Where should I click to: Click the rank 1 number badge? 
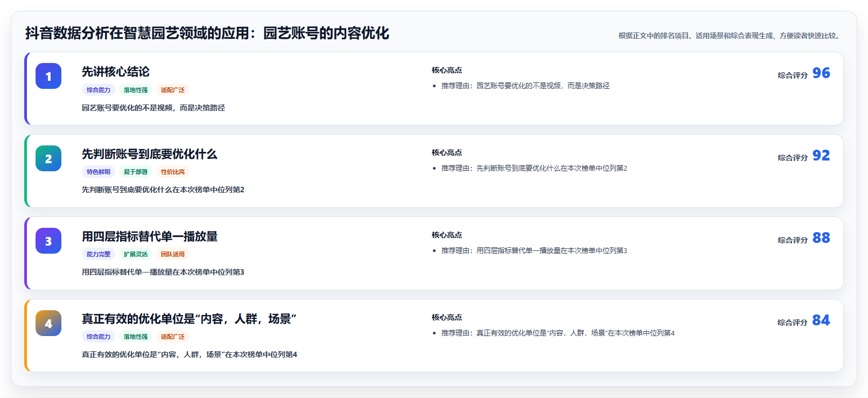48,76
